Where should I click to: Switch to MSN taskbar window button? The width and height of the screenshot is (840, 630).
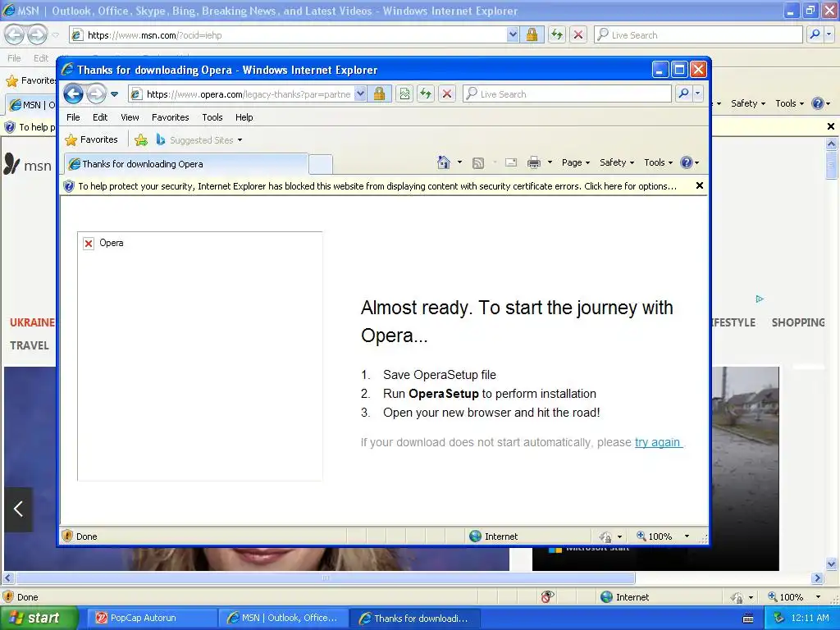283,618
